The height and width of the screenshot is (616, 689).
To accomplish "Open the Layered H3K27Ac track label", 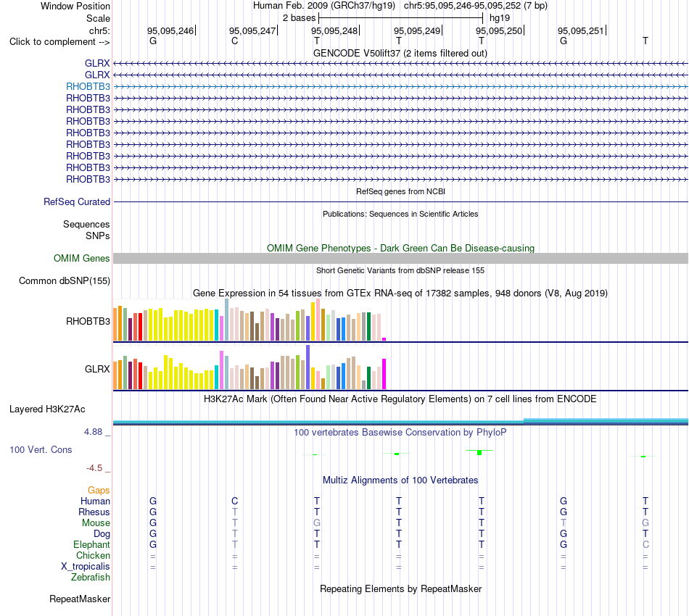I will [47, 409].
